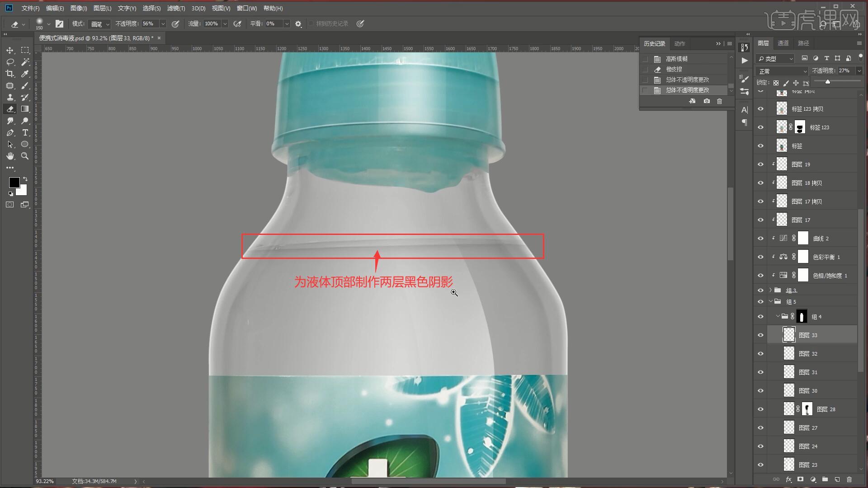Switch to the 通道 tab

pos(783,43)
